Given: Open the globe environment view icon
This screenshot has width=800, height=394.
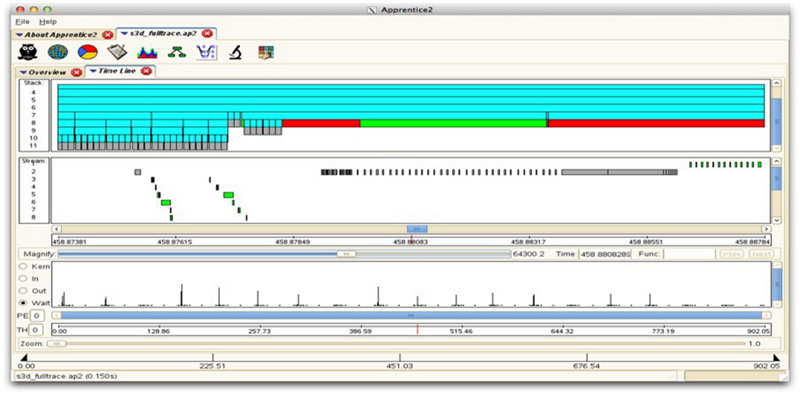Looking at the screenshot, I should click(58, 52).
